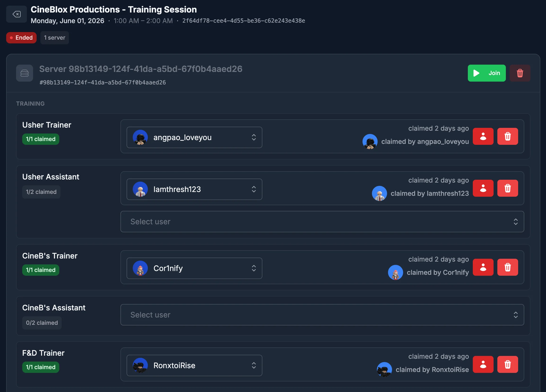Click the 1:00 AM – 2:00 AM time range
Viewport: 546px width, 392px height.
[x=143, y=21]
